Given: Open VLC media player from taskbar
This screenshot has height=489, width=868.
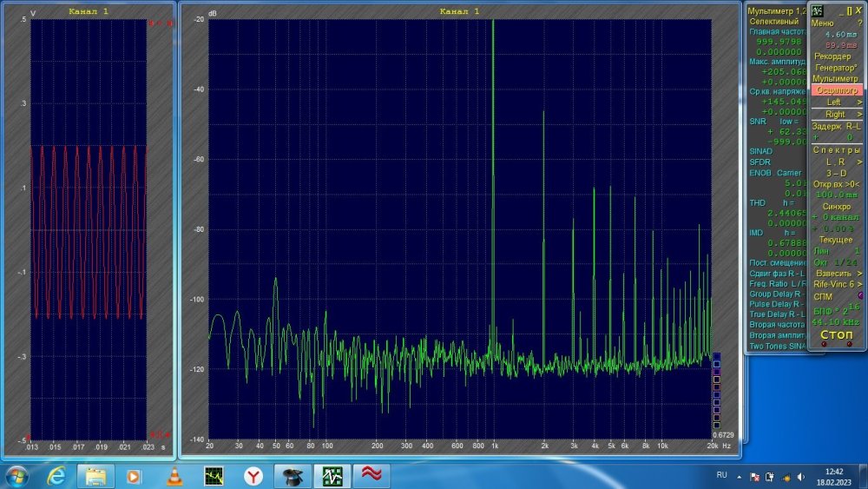Looking at the screenshot, I should 173,476.
